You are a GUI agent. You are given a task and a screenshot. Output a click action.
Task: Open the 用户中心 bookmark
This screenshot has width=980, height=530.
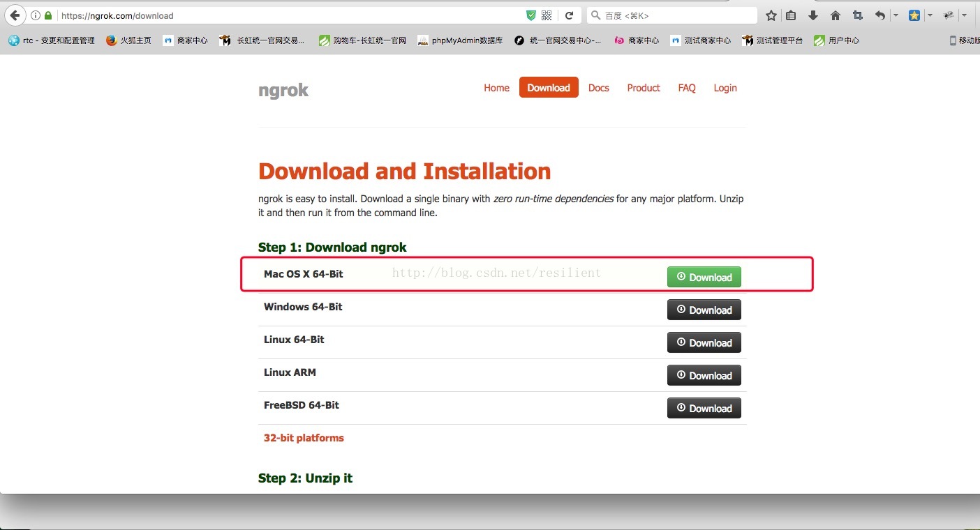pyautogui.click(x=837, y=40)
